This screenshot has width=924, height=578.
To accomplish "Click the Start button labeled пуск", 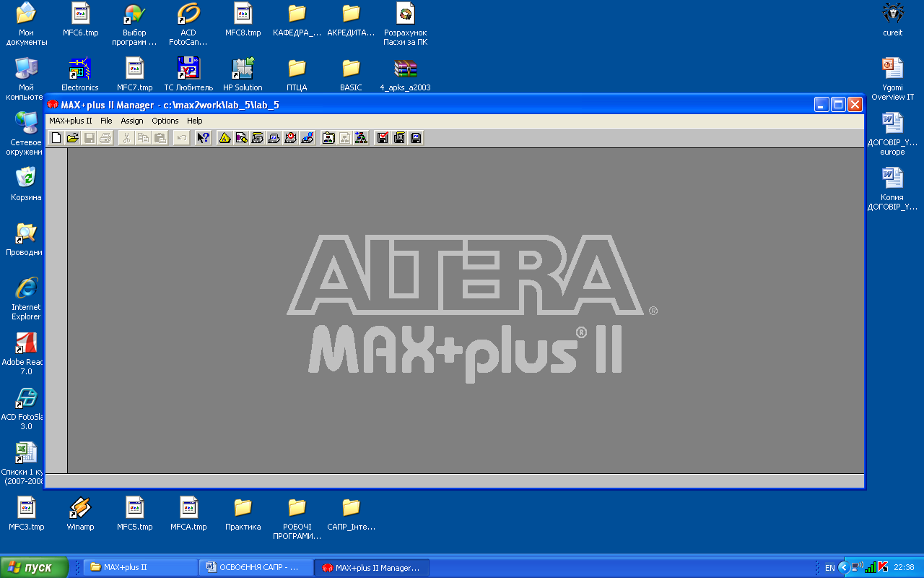I will point(34,567).
